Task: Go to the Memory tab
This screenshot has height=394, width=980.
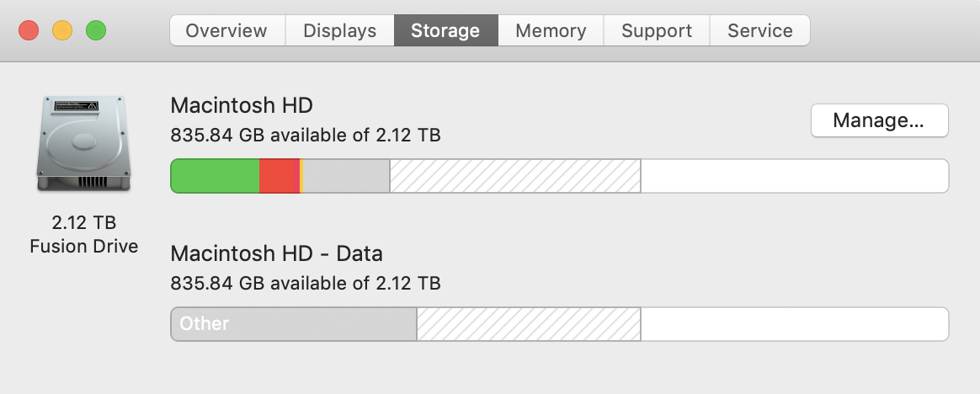Action: [x=551, y=31]
